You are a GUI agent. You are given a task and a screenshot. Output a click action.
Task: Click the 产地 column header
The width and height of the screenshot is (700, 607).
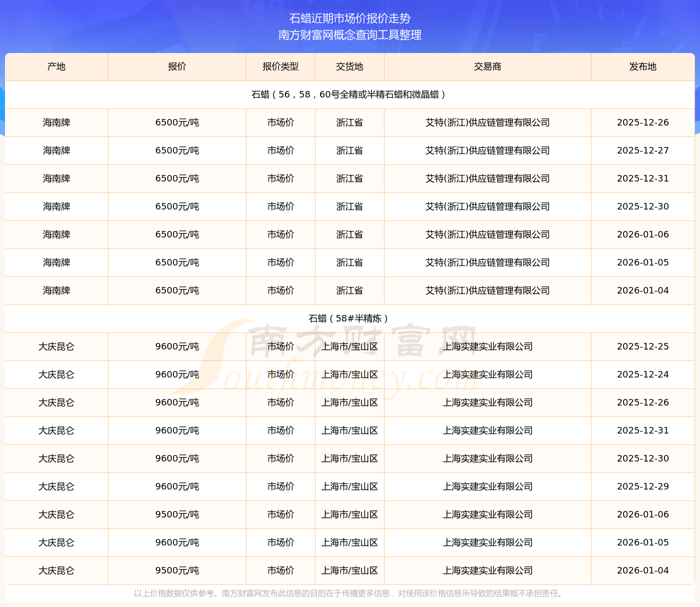coord(56,66)
